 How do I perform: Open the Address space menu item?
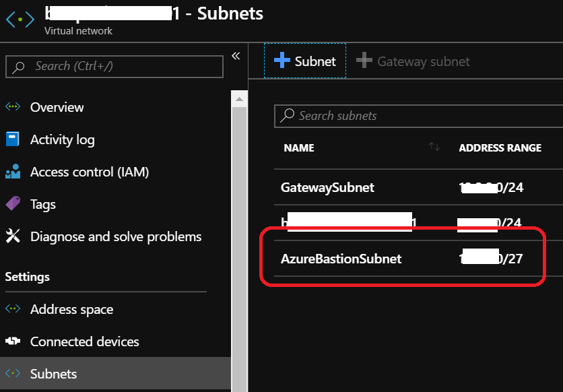(71, 309)
